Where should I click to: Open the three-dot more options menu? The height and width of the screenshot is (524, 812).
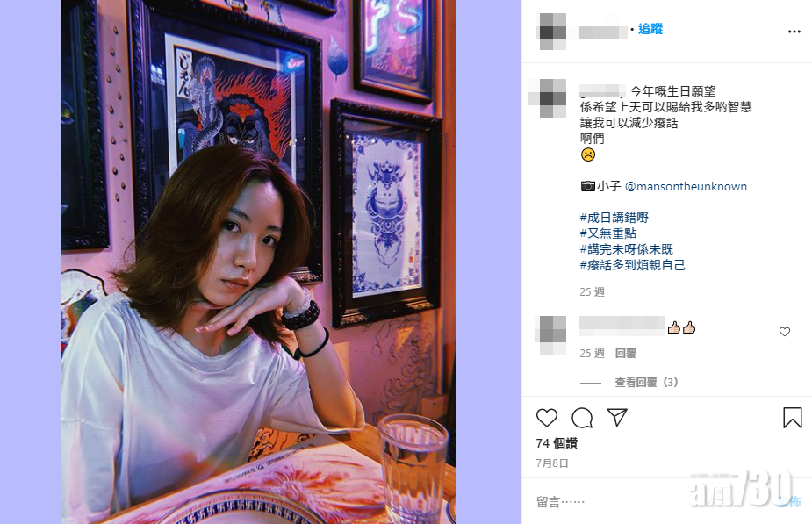[794, 32]
